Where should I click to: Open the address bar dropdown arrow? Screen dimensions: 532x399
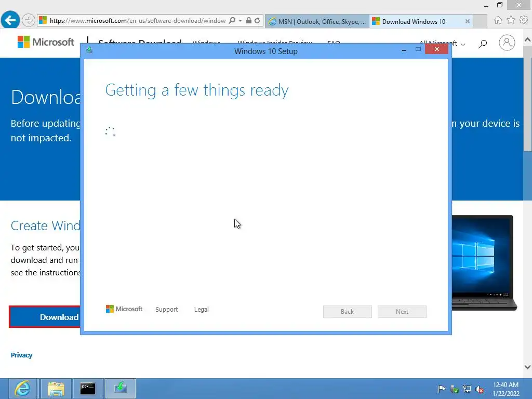pos(240,21)
